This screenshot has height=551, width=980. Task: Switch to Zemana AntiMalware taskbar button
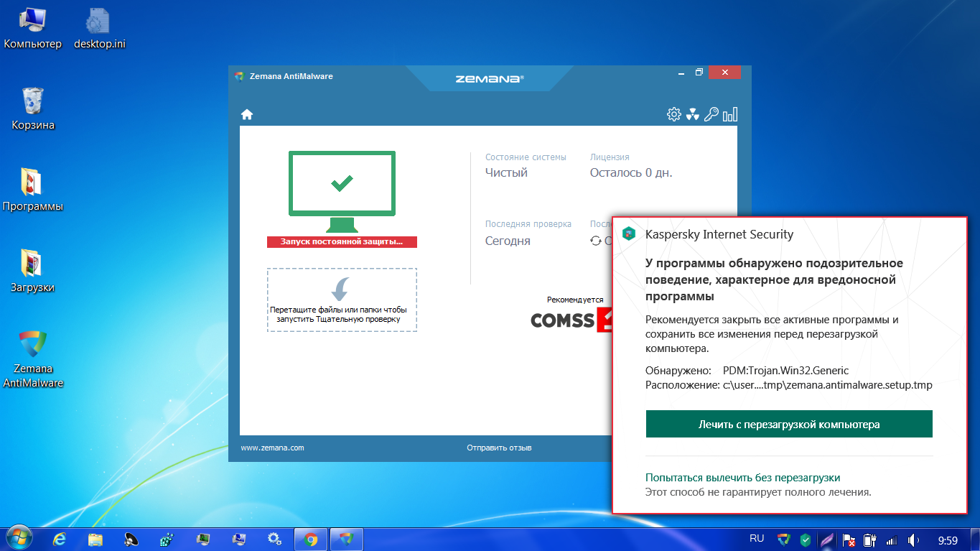(x=347, y=538)
